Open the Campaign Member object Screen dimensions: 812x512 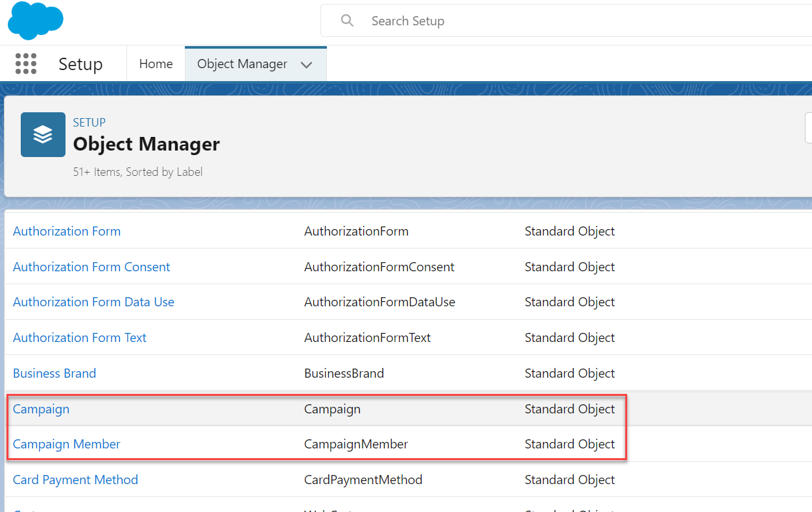coord(67,444)
